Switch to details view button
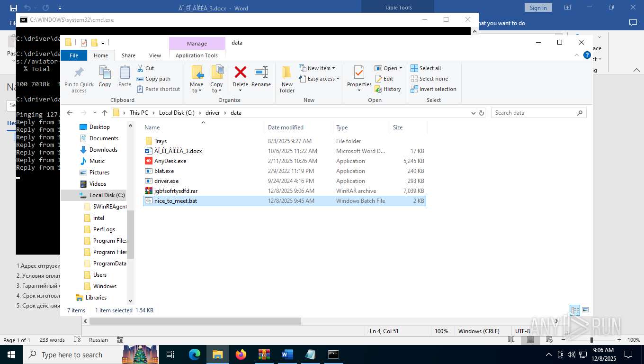644x364 pixels. (575, 310)
